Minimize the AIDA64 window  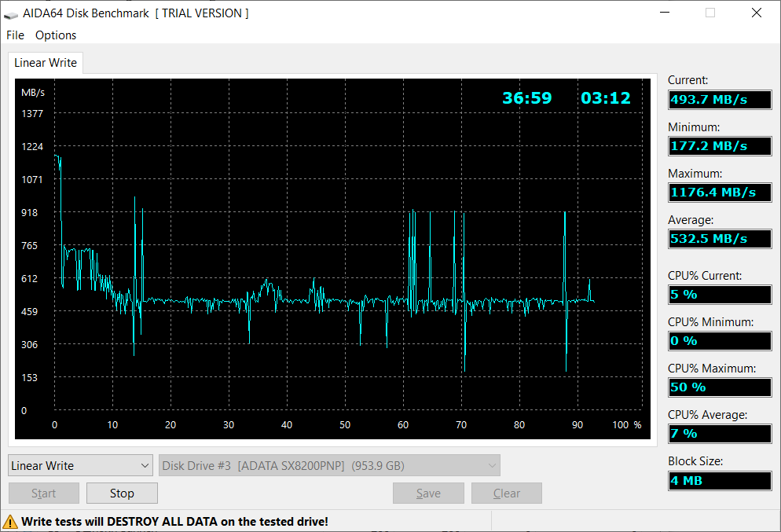click(665, 13)
